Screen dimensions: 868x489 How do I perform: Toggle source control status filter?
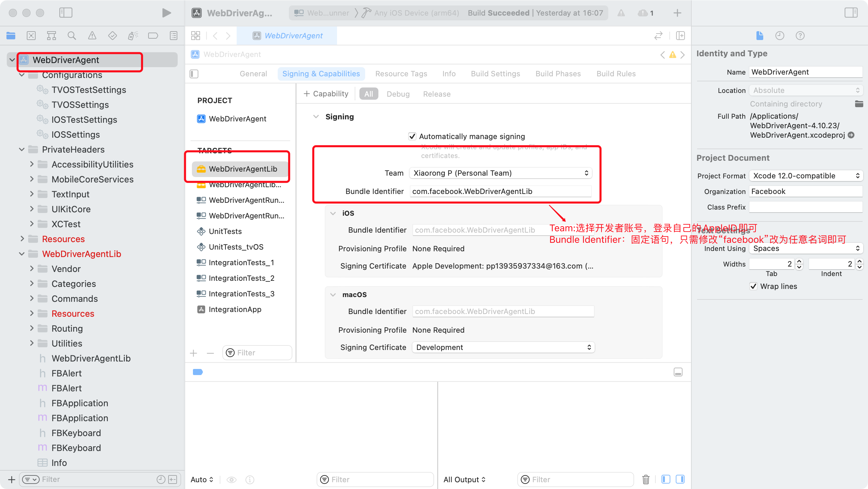173,479
